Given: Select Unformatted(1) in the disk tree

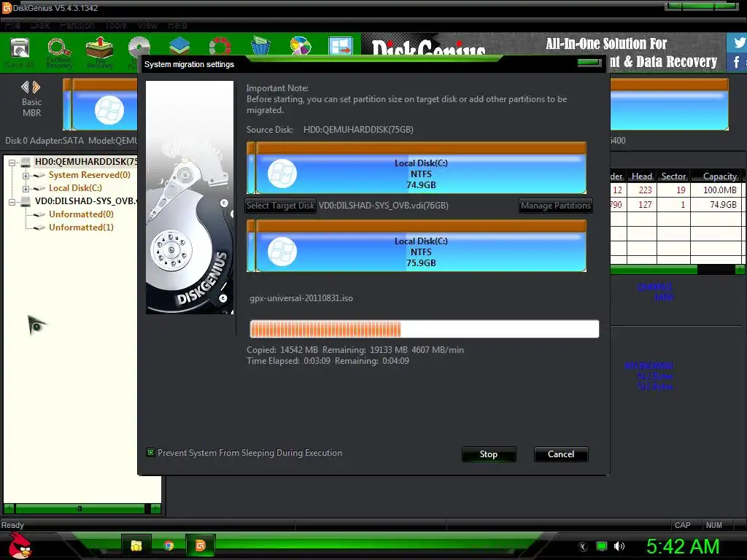Looking at the screenshot, I should tap(81, 227).
